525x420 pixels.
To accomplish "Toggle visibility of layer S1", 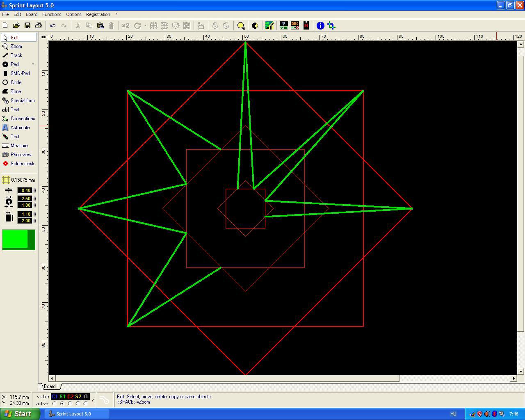I will [x=62, y=397].
